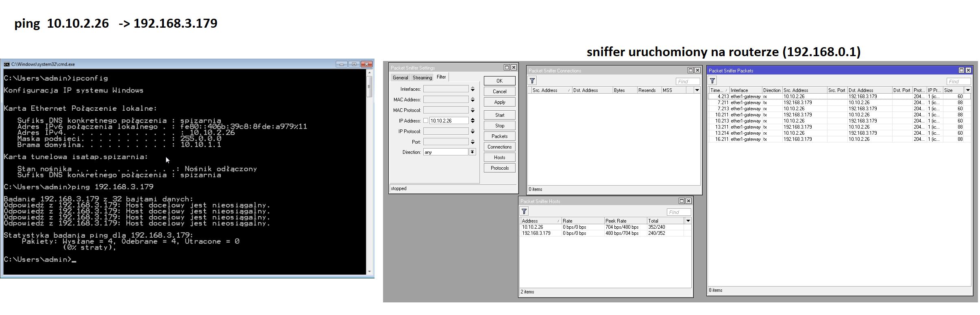Select packet row at time 16.211
Viewport: 980px width, 315px height.
coord(839,139)
